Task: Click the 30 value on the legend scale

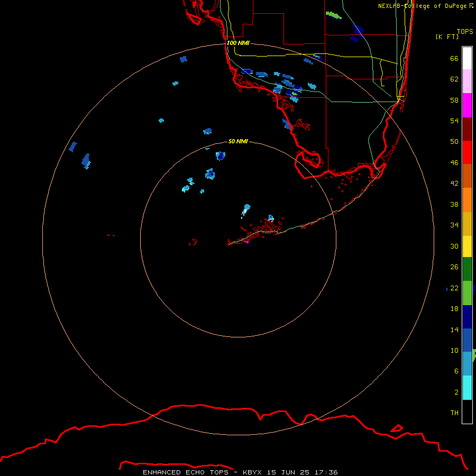Action: pos(454,246)
